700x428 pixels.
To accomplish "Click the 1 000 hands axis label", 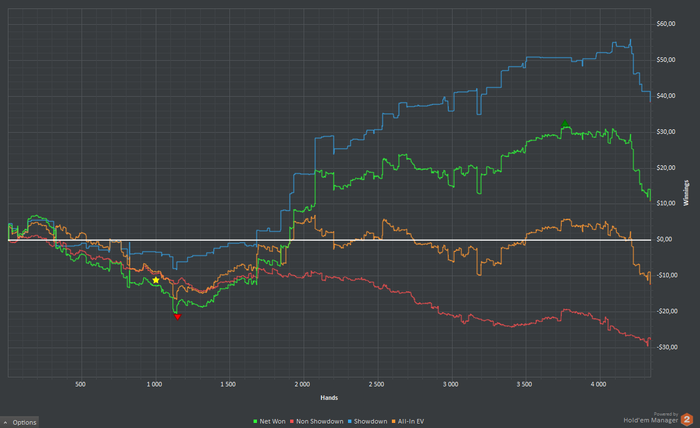I will click(x=154, y=384).
